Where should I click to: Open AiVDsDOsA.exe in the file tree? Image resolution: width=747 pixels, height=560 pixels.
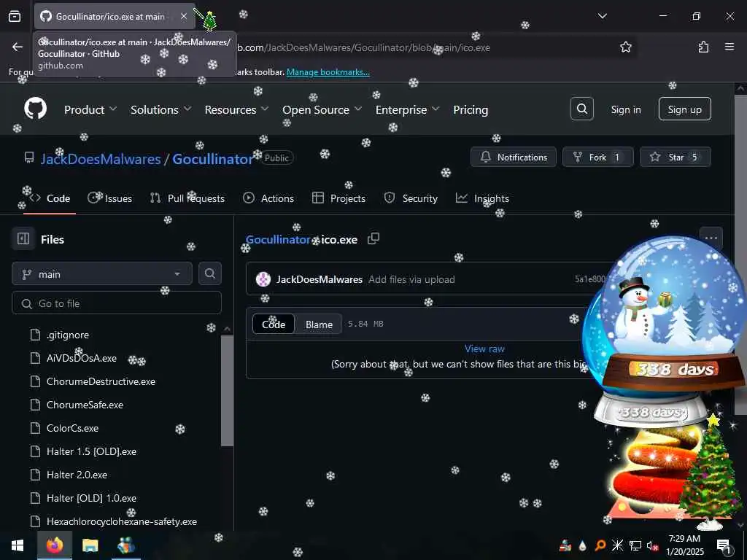82,358
